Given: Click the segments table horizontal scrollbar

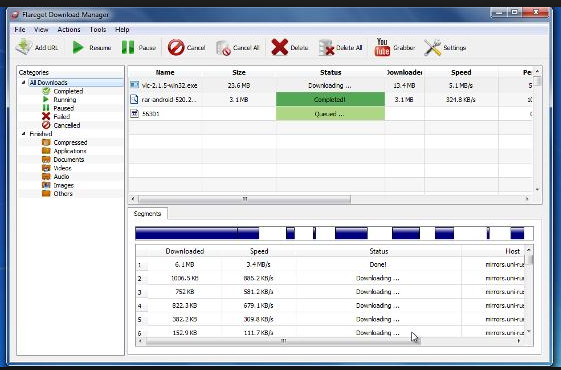Looking at the screenshot, I should pyautogui.click(x=283, y=341).
